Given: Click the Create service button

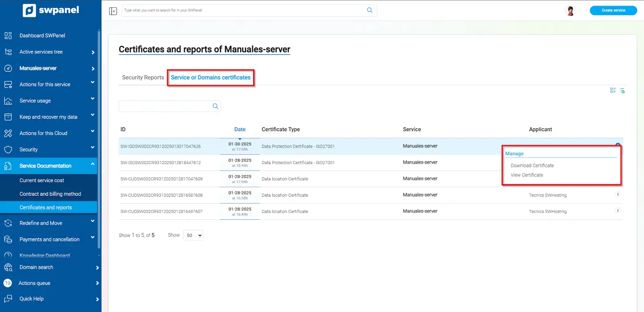Looking at the screenshot, I should [x=613, y=10].
